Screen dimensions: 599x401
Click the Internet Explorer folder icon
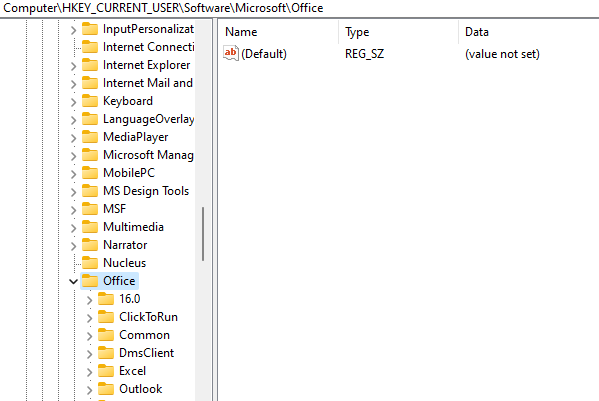click(x=90, y=65)
